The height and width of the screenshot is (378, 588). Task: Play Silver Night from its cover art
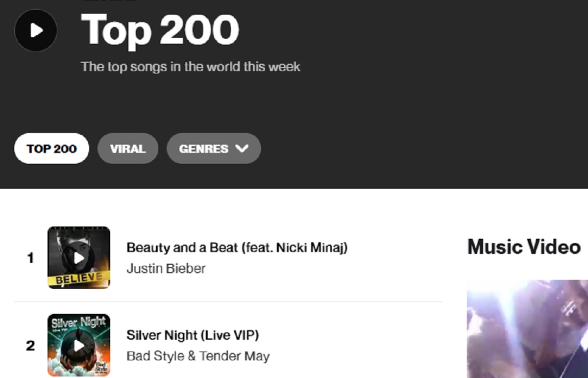(79, 345)
